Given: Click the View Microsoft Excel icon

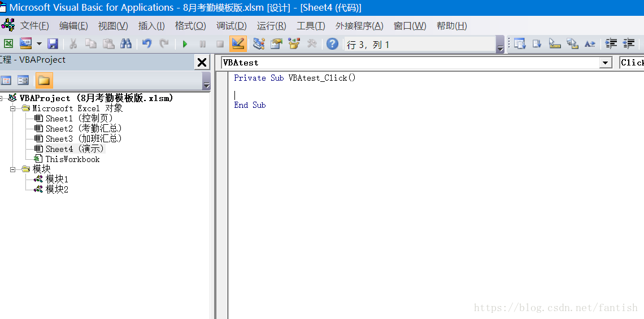Looking at the screenshot, I should pyautogui.click(x=8, y=43).
